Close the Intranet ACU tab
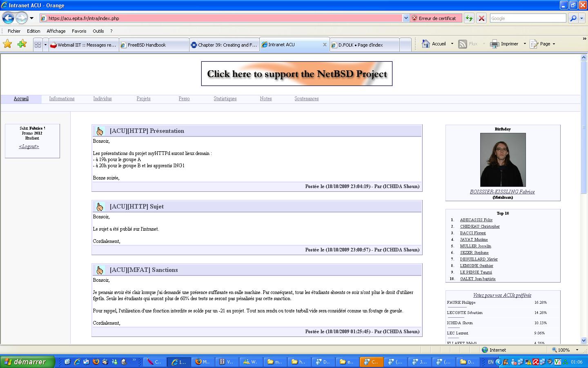 (325, 45)
